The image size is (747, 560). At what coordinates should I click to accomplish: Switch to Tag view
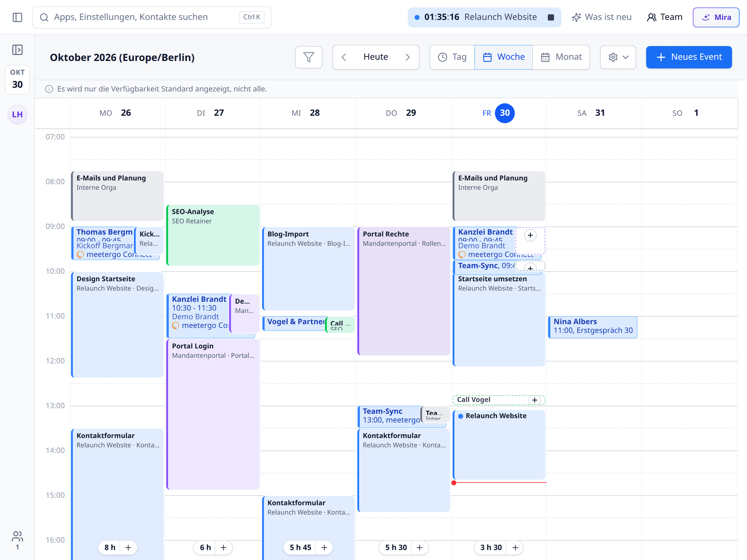point(452,57)
